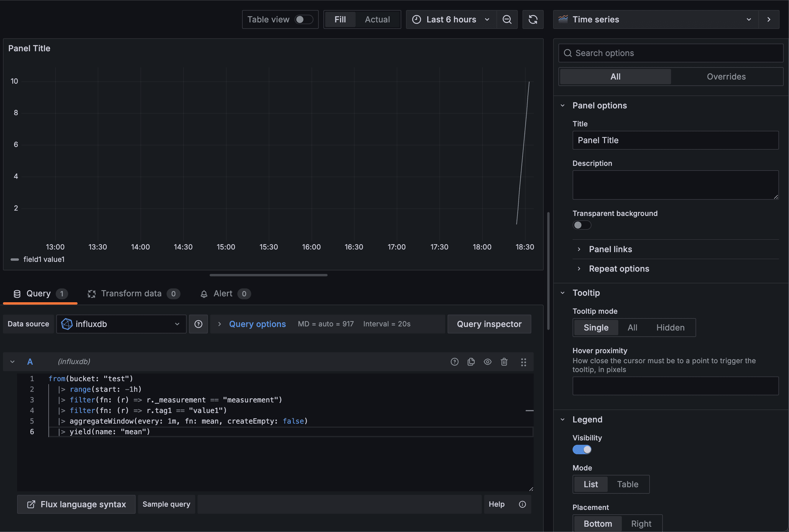Viewport: 789px width, 532px height.
Task: Select the All options tab
Action: click(x=615, y=77)
